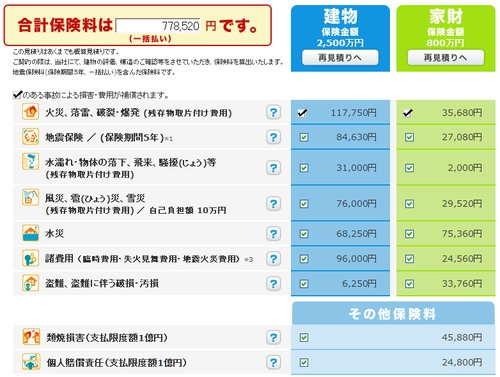Click 再見積りへ button under 建物
The width and height of the screenshot is (500, 377).
[x=340, y=58]
